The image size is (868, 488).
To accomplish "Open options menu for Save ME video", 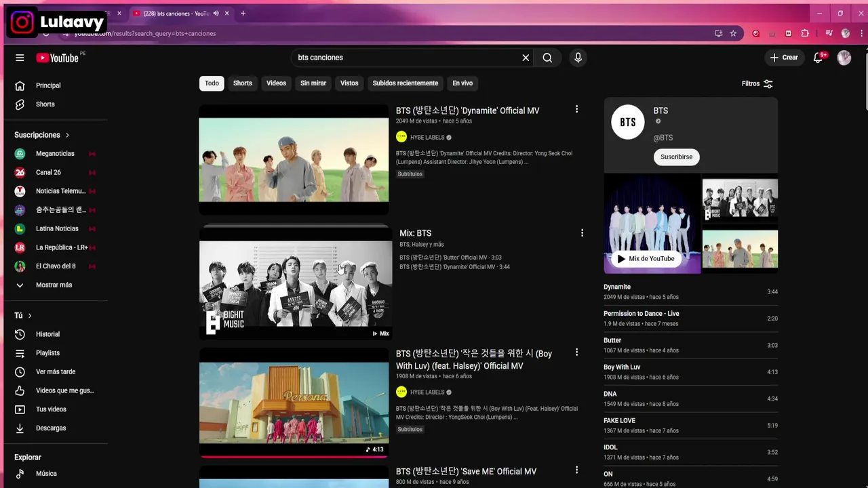I will coord(576,470).
